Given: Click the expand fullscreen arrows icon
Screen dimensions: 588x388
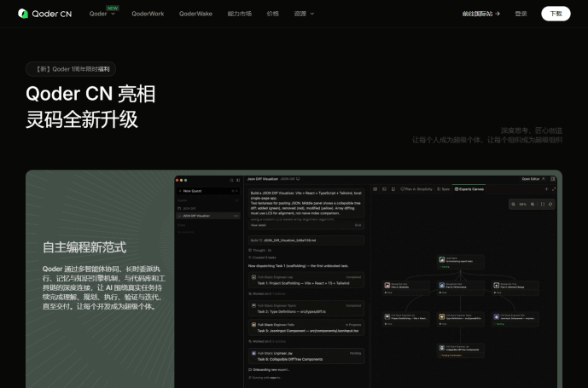Looking at the screenshot, I should [x=554, y=189].
